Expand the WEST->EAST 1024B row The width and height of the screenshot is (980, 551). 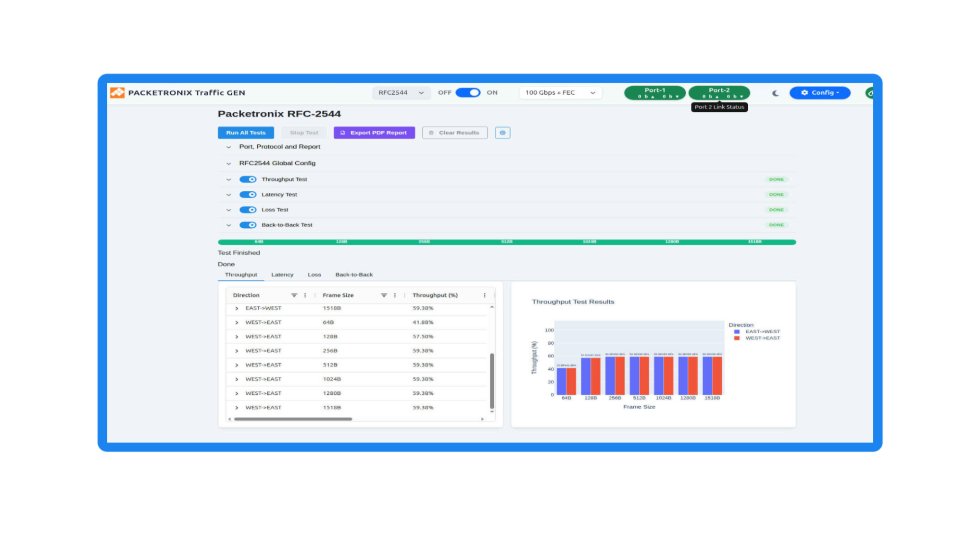(x=237, y=379)
